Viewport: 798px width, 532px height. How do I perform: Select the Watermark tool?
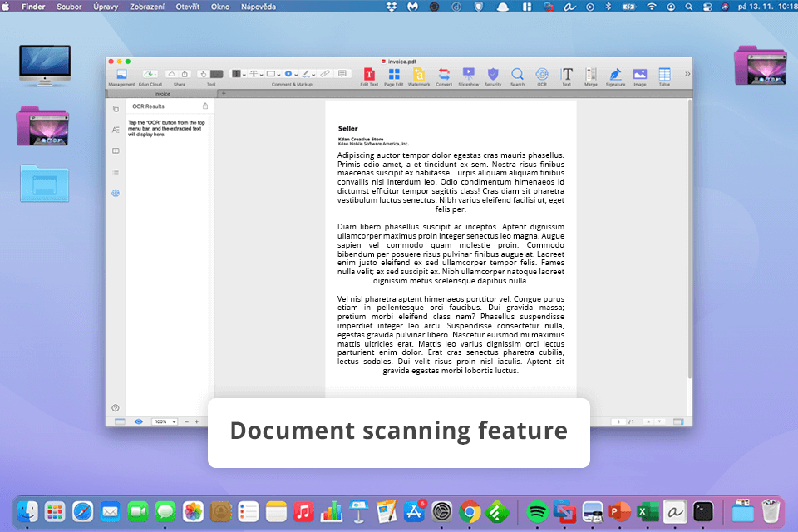tap(419, 74)
